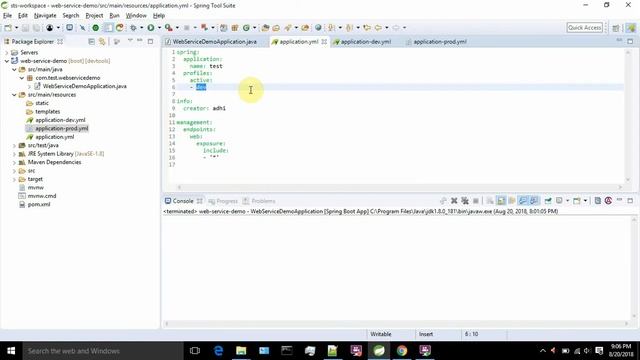Click the red circular icon in Console toolbar
640x360 pixels.
tap(609, 201)
